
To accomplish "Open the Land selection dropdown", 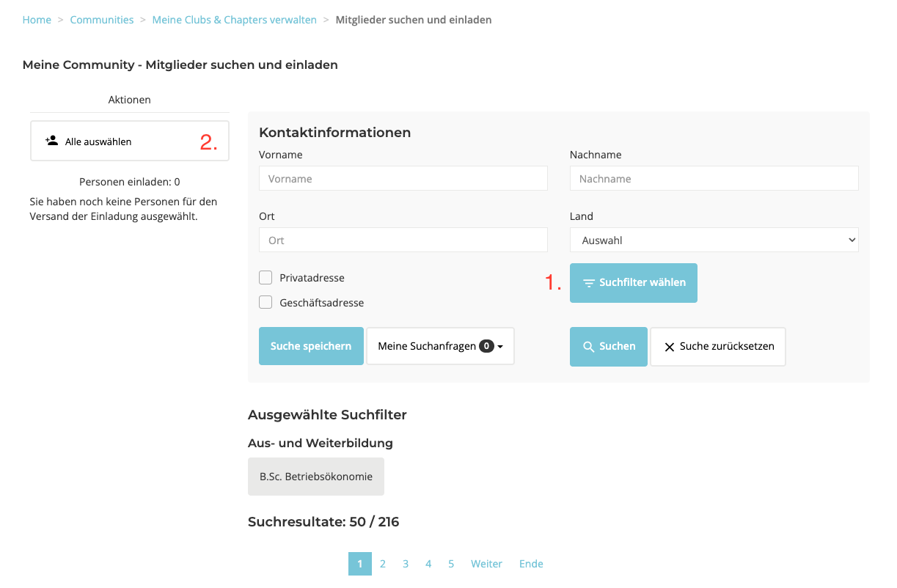I will 714,240.
